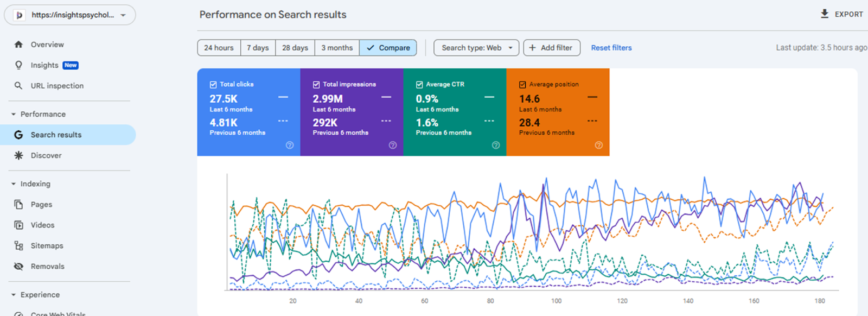Image resolution: width=868 pixels, height=316 pixels.
Task: Click the Add filter button
Action: coord(551,48)
